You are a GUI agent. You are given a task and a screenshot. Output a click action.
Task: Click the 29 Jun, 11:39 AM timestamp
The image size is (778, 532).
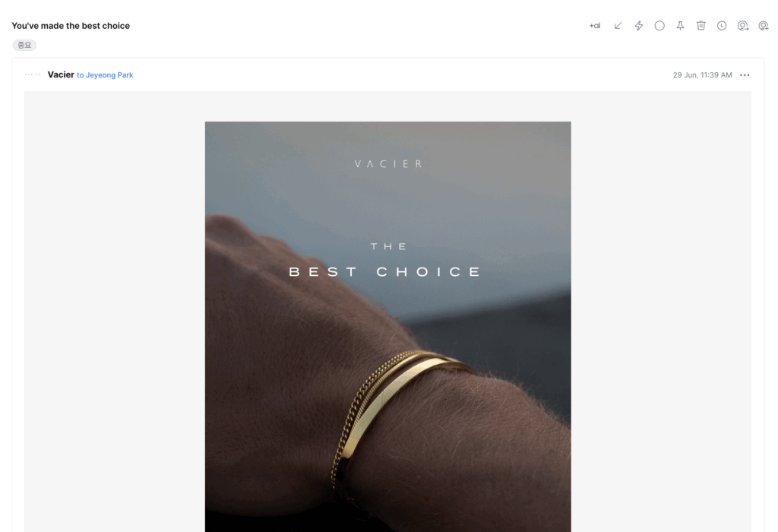pos(702,75)
